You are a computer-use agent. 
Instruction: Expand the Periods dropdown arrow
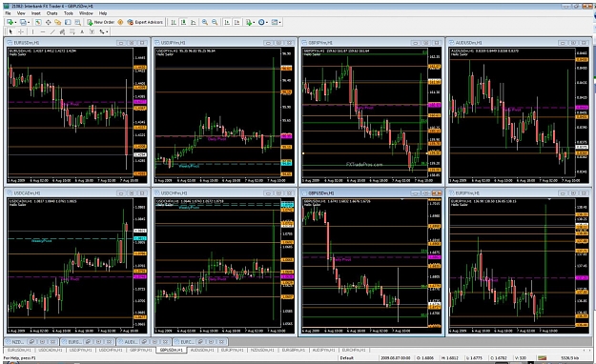pos(267,23)
